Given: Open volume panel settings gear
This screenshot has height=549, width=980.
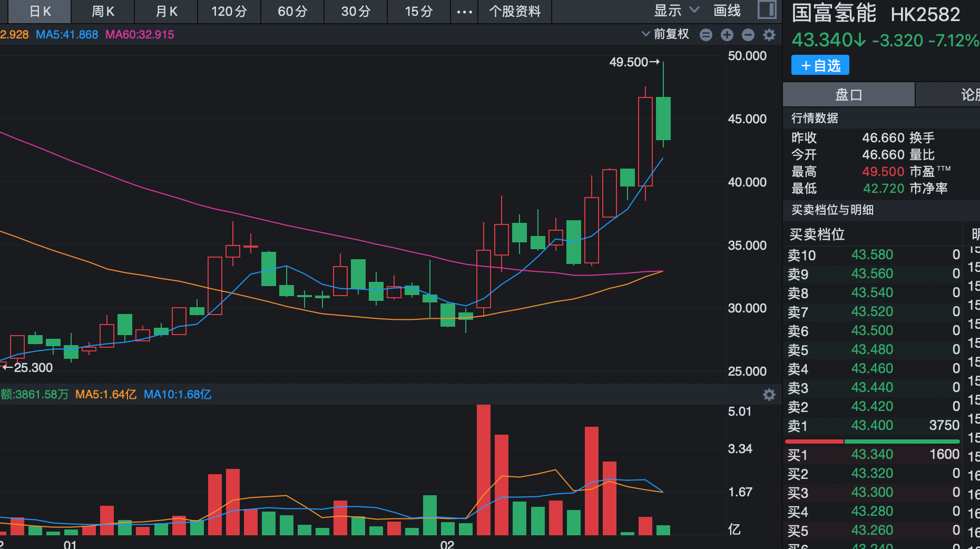Looking at the screenshot, I should pyautogui.click(x=769, y=395).
